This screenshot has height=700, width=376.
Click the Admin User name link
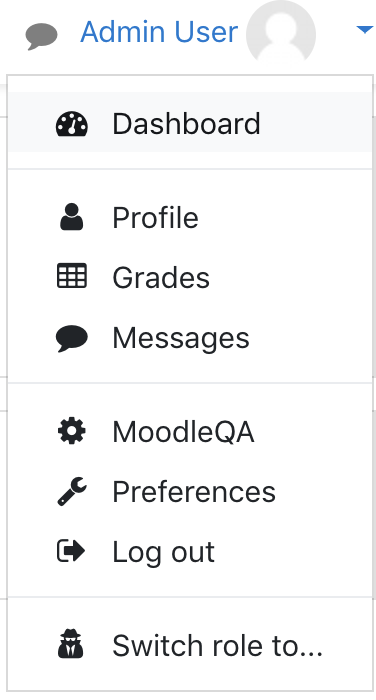159,32
